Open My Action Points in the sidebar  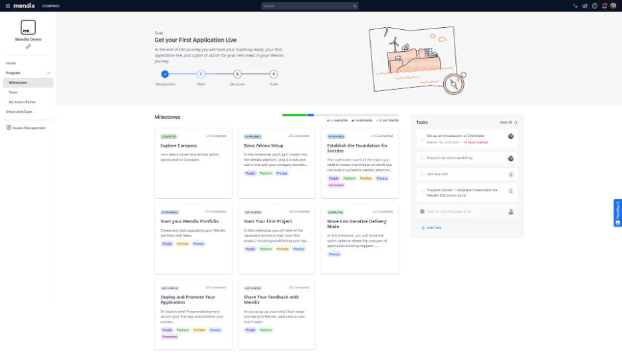[22, 102]
